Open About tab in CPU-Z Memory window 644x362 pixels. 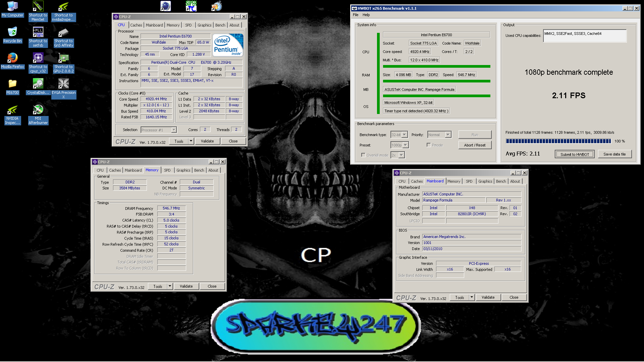(x=213, y=170)
